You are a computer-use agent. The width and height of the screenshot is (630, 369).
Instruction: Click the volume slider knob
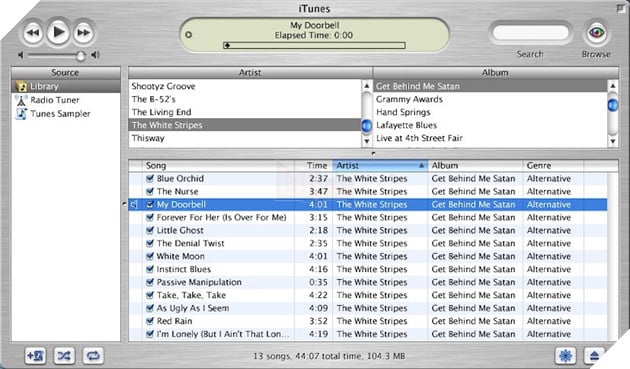click(x=81, y=55)
